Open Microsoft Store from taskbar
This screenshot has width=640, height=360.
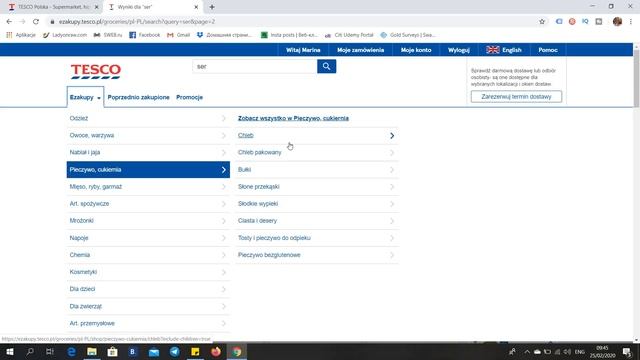[x=112, y=351]
